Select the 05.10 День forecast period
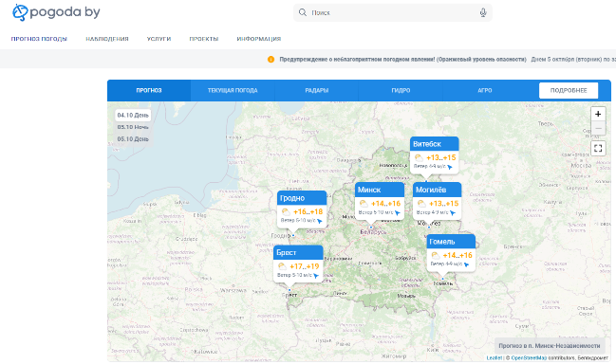Viewport: 616px width, 364px height. [x=133, y=138]
